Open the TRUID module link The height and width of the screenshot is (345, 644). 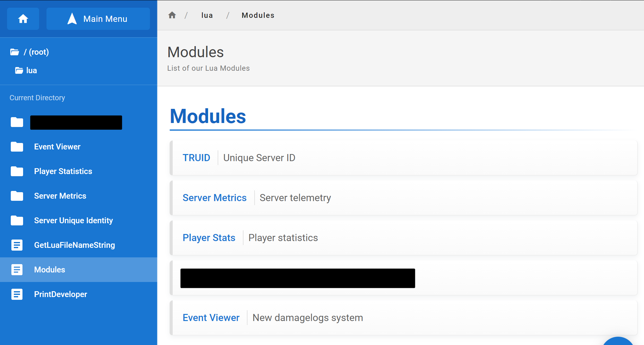pos(196,158)
